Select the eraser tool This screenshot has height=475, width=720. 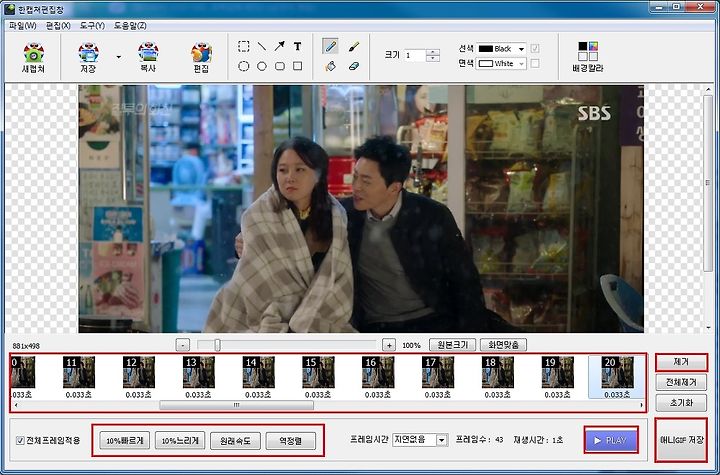point(354,66)
